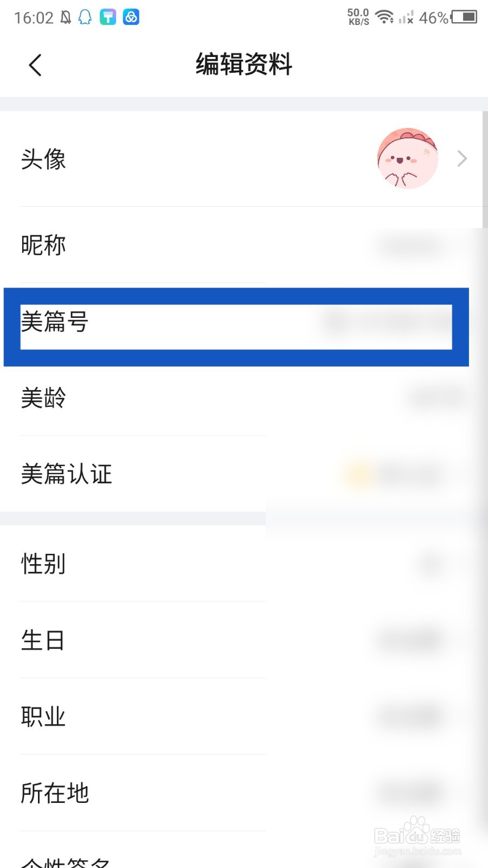Open the 头像 setting row
Screen dimensions: 488x868
241,158
